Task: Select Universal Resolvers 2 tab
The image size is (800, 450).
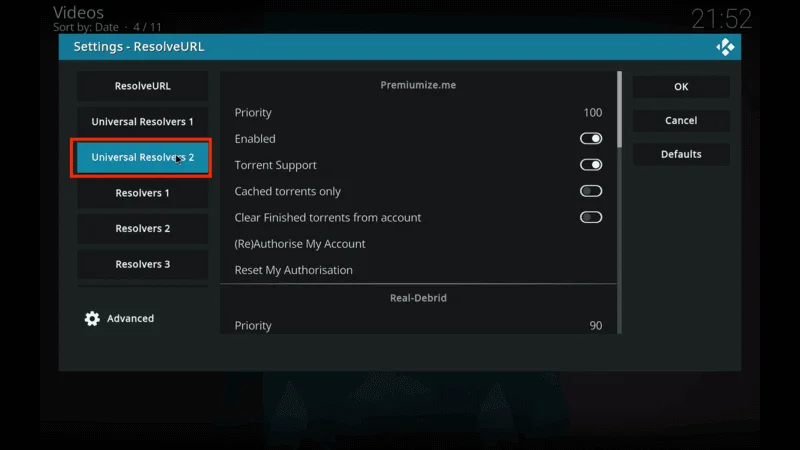Action: tap(142, 157)
